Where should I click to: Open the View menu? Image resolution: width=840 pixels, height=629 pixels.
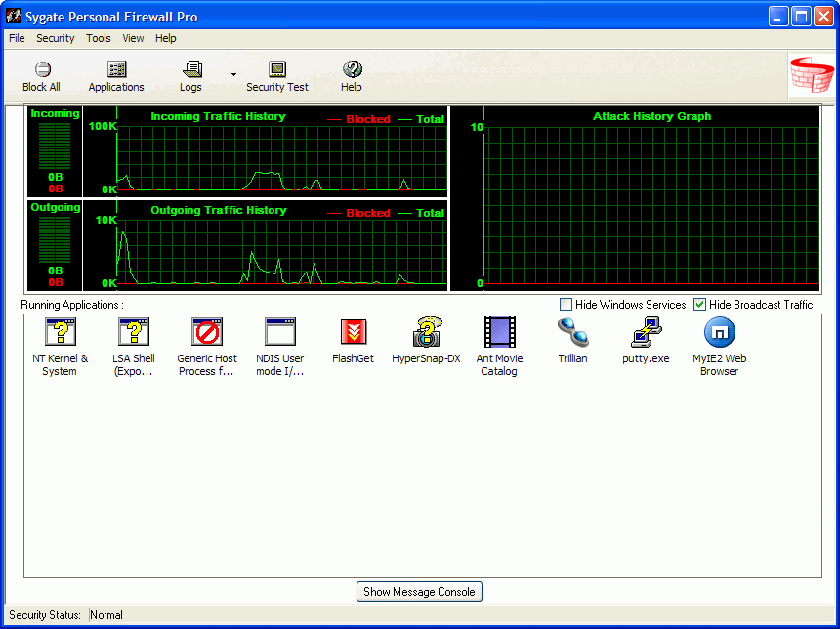(x=133, y=38)
